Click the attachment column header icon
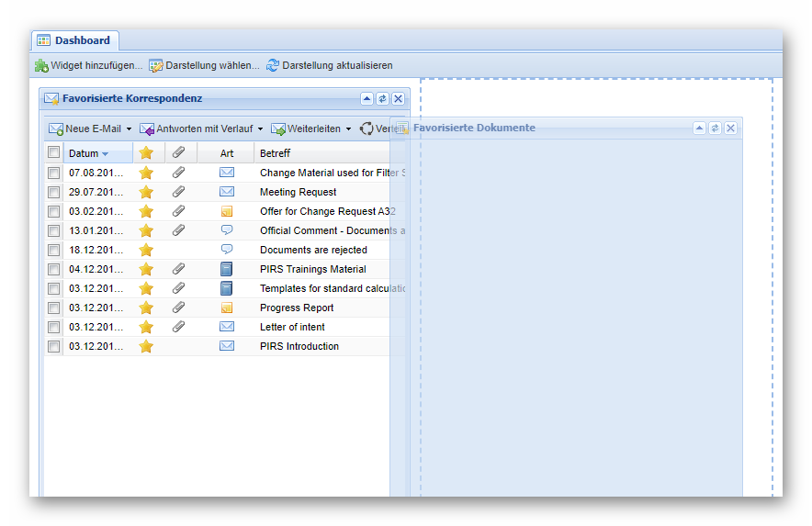This screenshot has width=812, height=526. pyautogui.click(x=179, y=152)
